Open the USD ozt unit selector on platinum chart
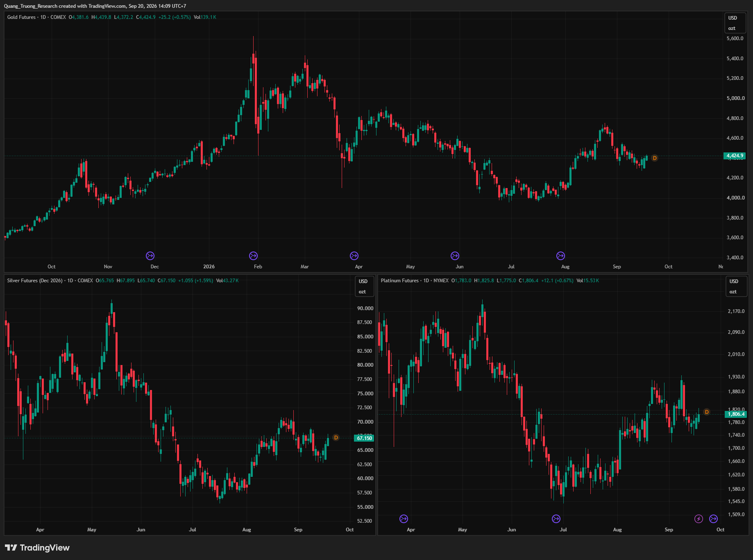The width and height of the screenshot is (753, 560). coord(736,286)
